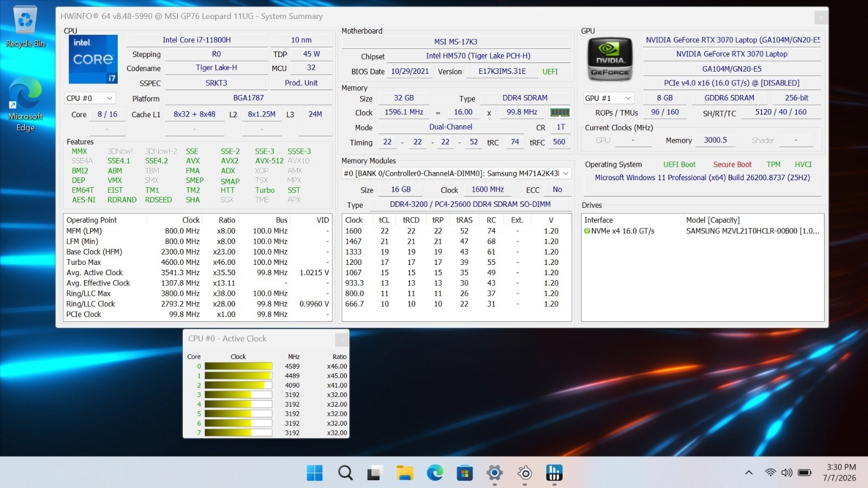The image size is (868, 488).
Task: Open taskbar Search
Action: (x=345, y=473)
